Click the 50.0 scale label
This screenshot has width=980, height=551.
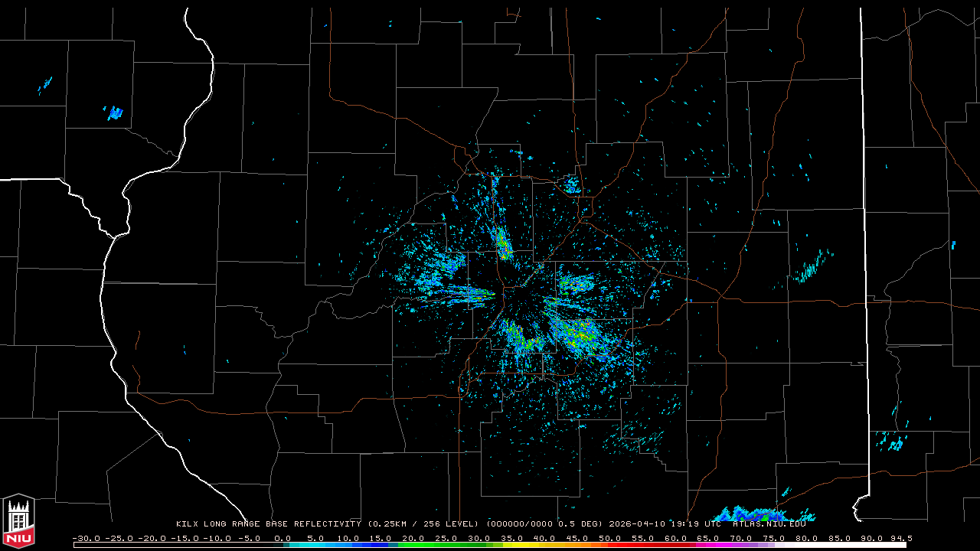[x=609, y=539]
